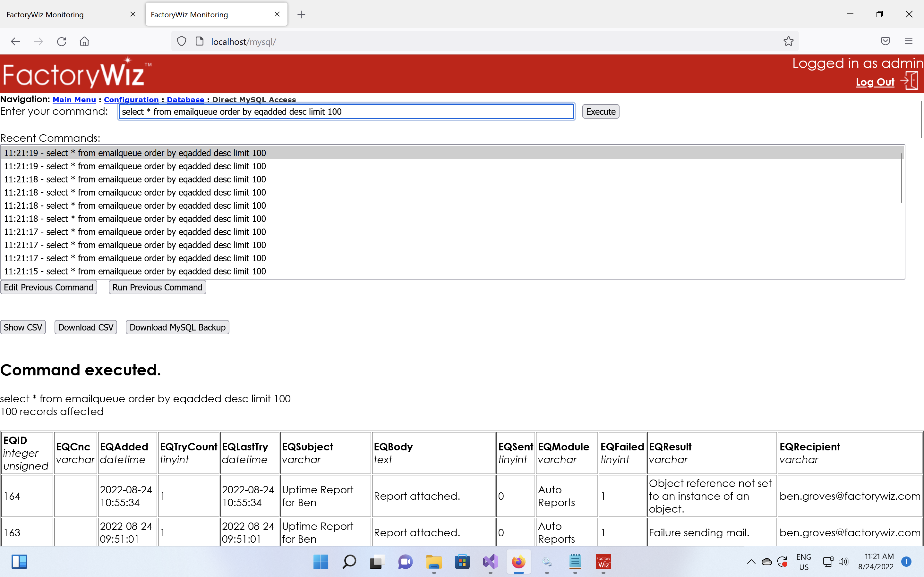Open FactoryWiz app in the taskbar
The width and height of the screenshot is (924, 577).
click(x=603, y=562)
